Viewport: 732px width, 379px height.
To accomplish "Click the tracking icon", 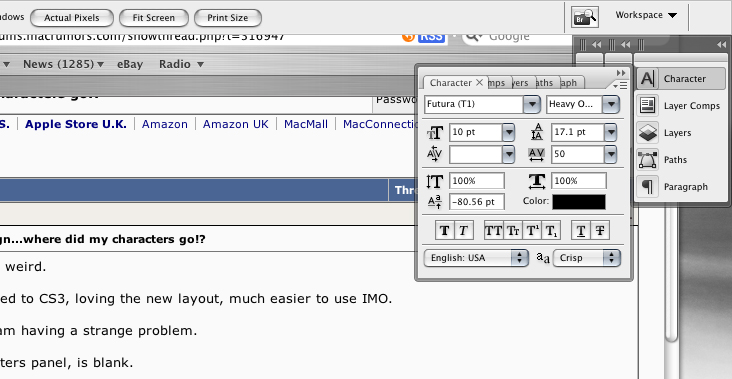I will 536,154.
